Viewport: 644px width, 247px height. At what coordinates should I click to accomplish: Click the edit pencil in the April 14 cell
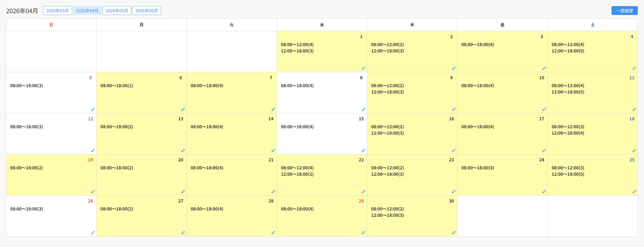(x=273, y=150)
